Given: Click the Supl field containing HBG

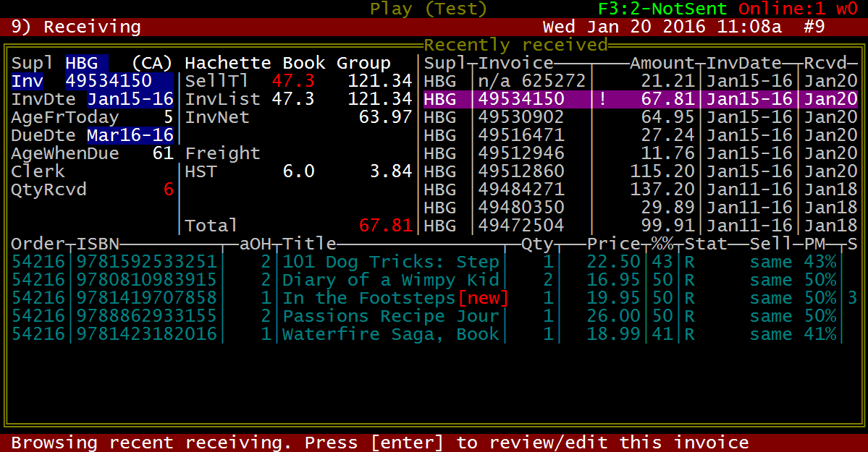Looking at the screenshot, I should tap(86, 63).
